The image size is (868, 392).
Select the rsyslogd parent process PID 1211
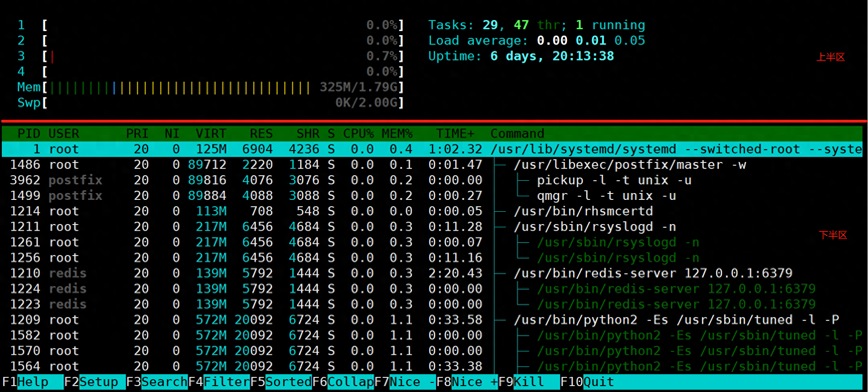click(x=432, y=227)
